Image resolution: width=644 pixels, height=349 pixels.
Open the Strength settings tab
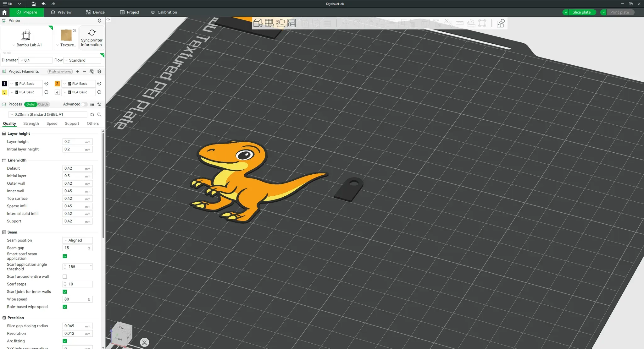click(31, 123)
